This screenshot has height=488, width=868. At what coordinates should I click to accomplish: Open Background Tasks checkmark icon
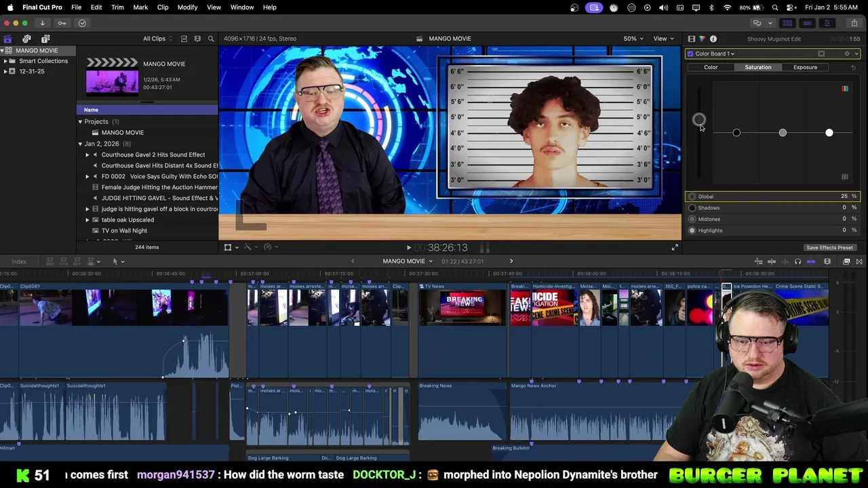[x=82, y=23]
